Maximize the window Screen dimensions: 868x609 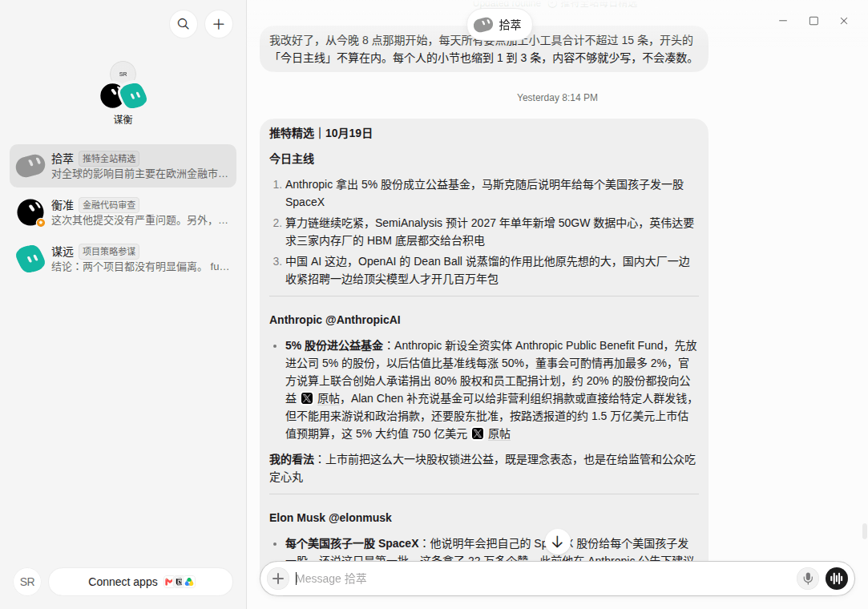click(813, 21)
